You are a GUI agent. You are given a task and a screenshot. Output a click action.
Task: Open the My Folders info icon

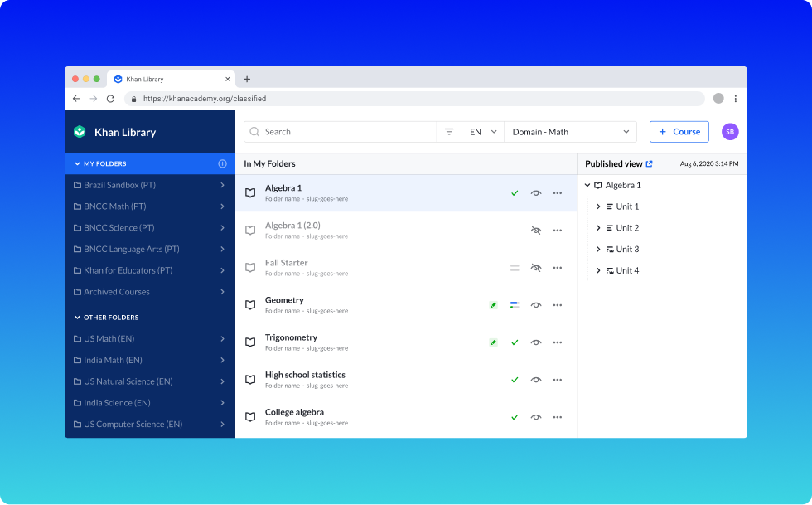tap(222, 163)
